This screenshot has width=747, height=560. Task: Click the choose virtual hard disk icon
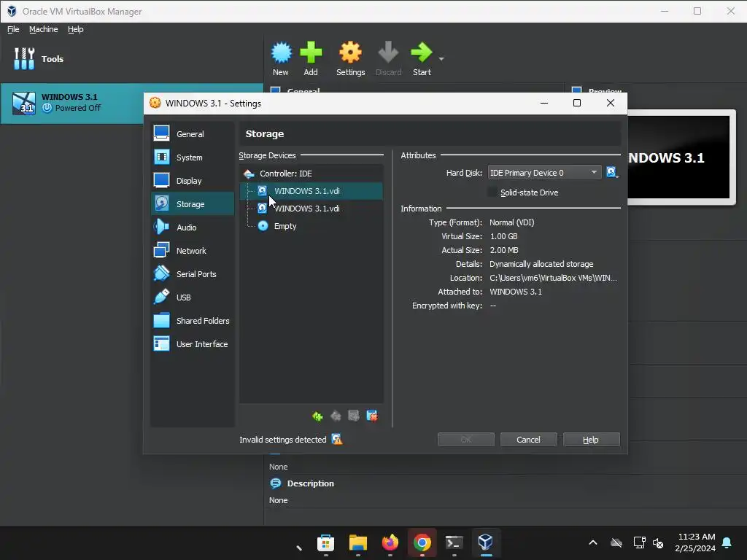[x=612, y=172]
